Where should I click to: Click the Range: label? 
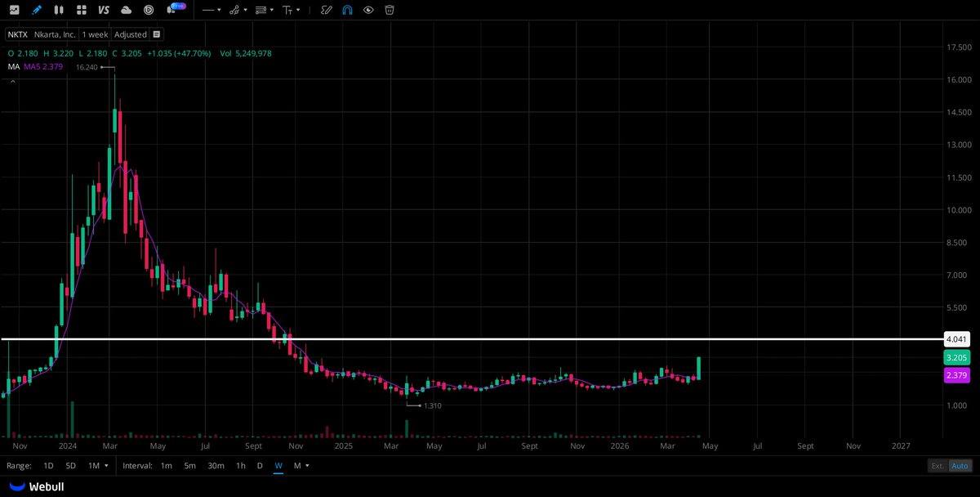coord(19,465)
